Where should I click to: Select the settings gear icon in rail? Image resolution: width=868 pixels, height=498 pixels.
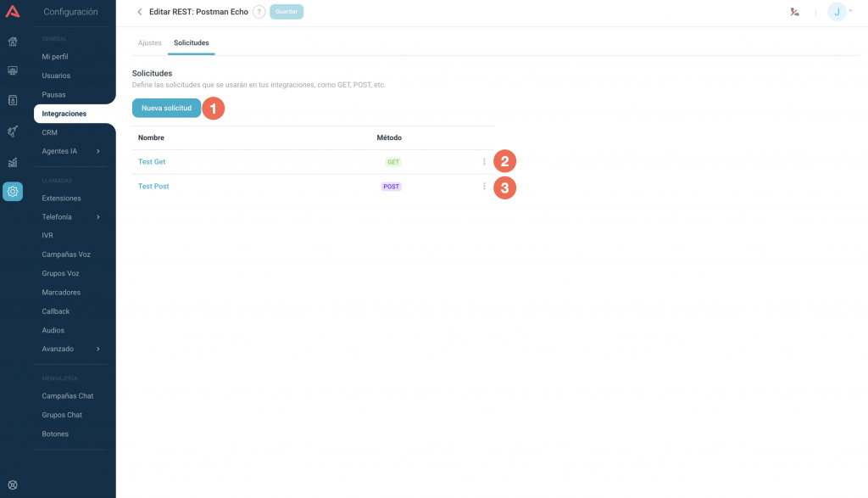click(13, 192)
